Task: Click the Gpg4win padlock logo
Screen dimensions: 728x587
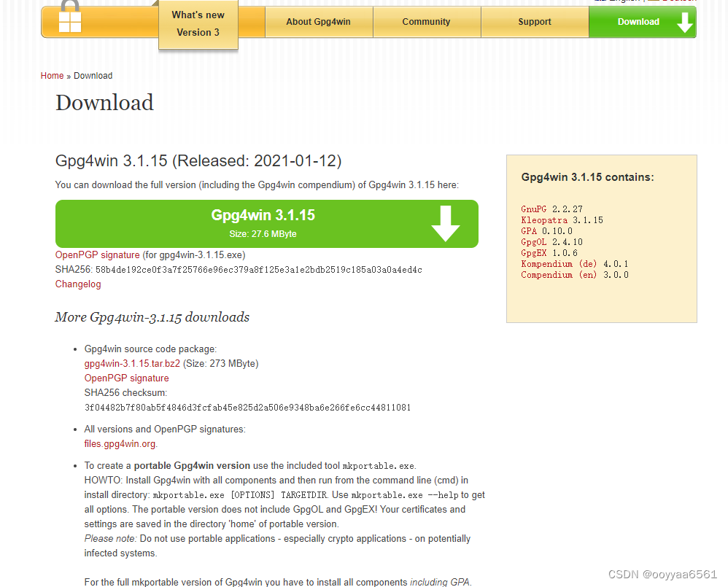Action: click(70, 16)
